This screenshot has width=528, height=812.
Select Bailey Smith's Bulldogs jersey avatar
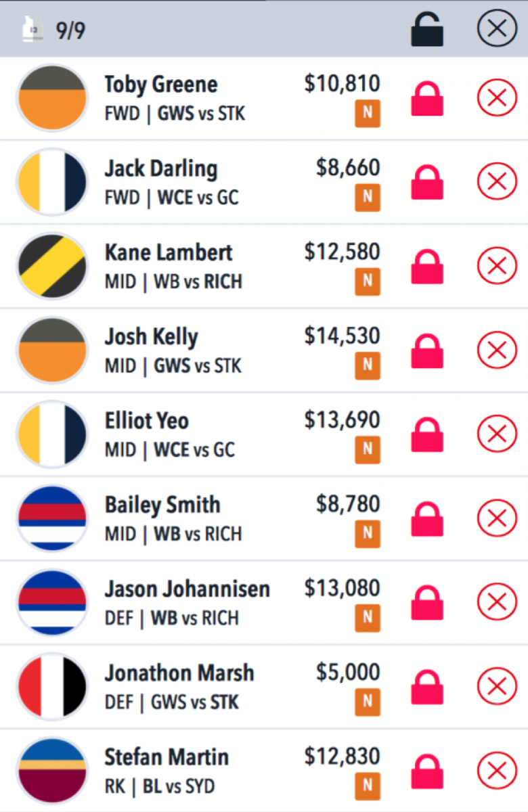[52, 518]
